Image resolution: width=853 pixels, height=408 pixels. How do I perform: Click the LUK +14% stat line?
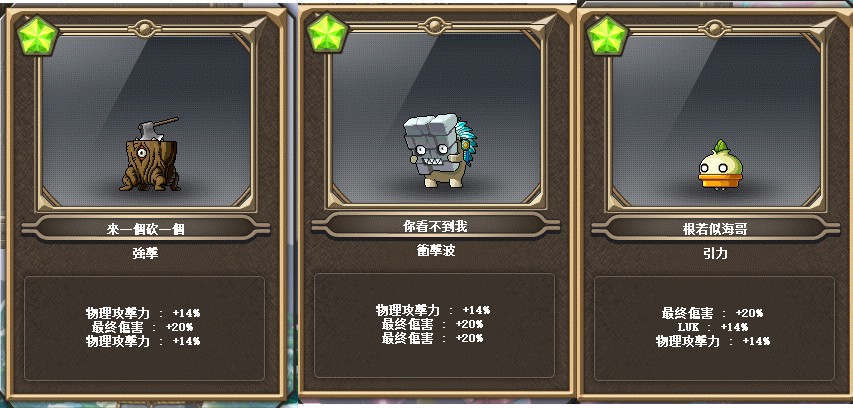click(713, 327)
